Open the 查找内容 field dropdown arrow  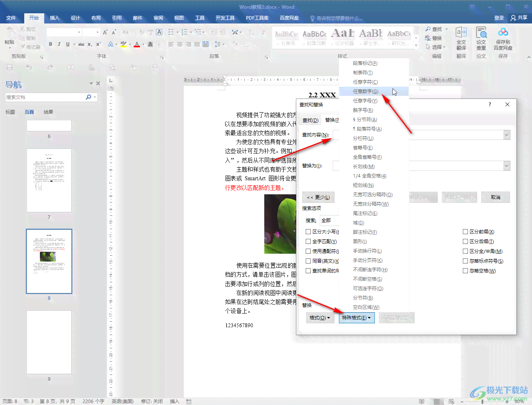point(507,135)
